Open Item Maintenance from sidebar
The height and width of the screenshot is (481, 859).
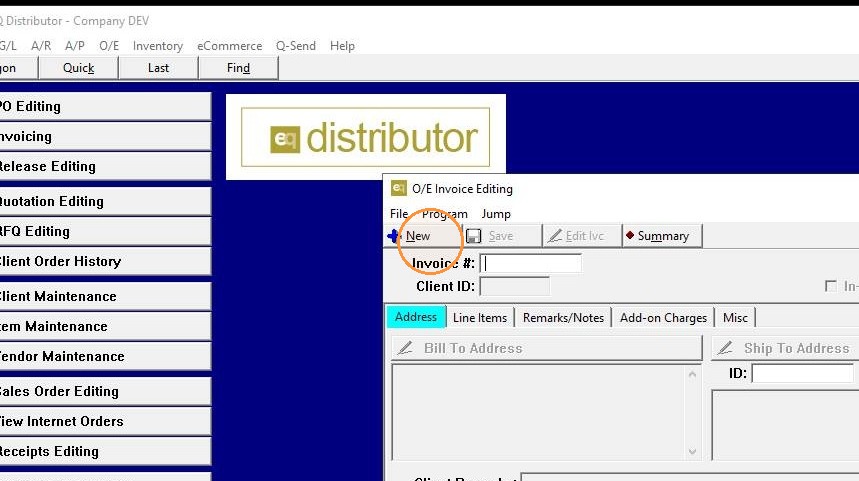click(x=104, y=327)
